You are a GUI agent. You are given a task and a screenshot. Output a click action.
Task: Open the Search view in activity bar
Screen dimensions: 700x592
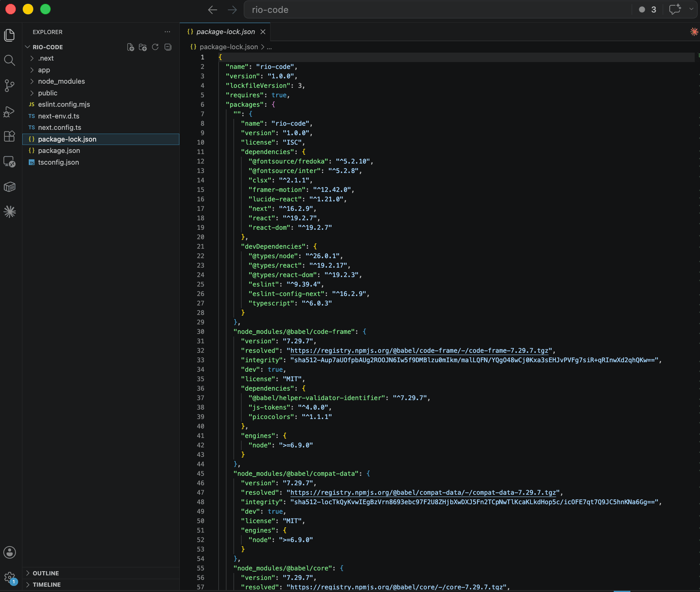tap(9, 60)
